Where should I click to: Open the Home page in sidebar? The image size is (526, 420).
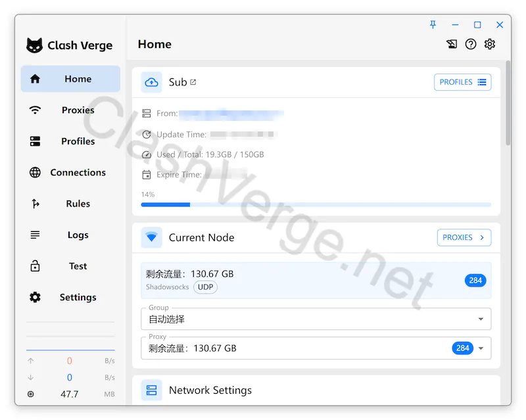[x=70, y=79]
